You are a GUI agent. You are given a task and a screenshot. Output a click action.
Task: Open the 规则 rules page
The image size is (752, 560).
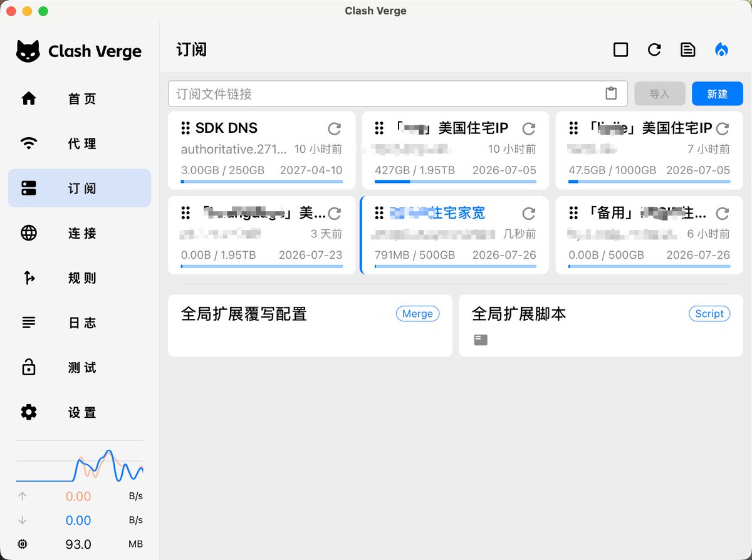[x=80, y=278]
